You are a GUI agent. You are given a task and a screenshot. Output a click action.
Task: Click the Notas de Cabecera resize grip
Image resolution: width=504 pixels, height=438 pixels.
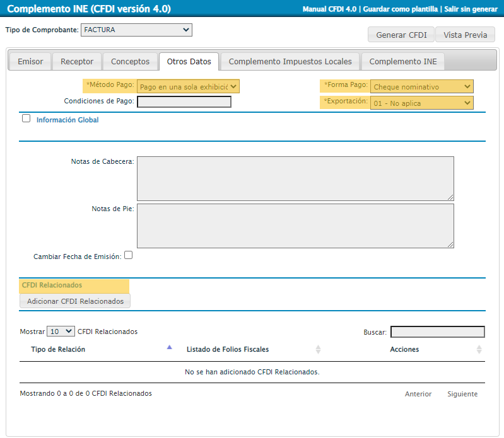(x=450, y=197)
